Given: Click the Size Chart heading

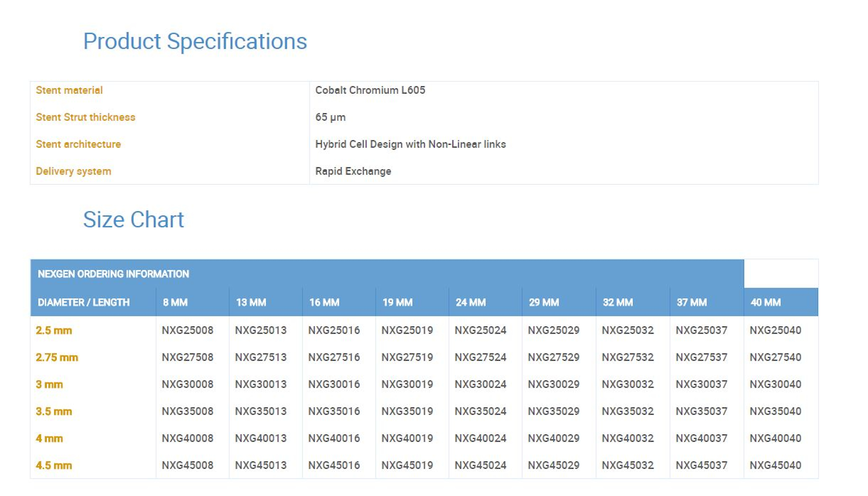Looking at the screenshot, I should click(x=133, y=219).
